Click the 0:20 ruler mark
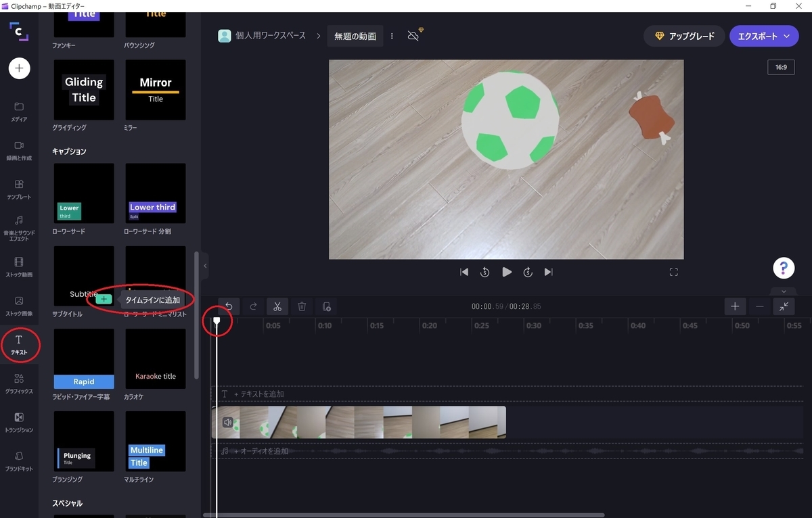Viewport: 812px width, 518px height. [x=429, y=325]
